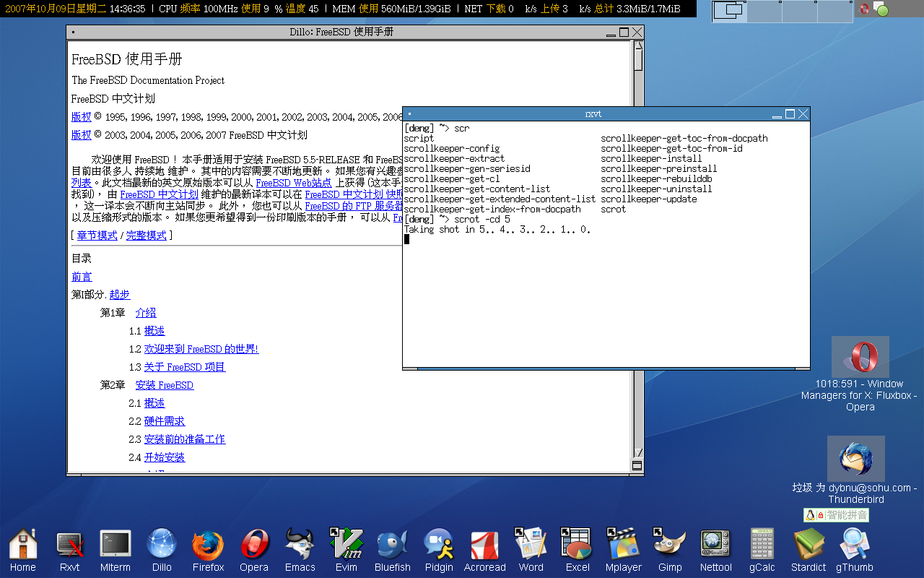The width and height of the screenshot is (924, 578).
Task: Open 关于 FreeBSD 项目 link
Action: tap(185, 367)
